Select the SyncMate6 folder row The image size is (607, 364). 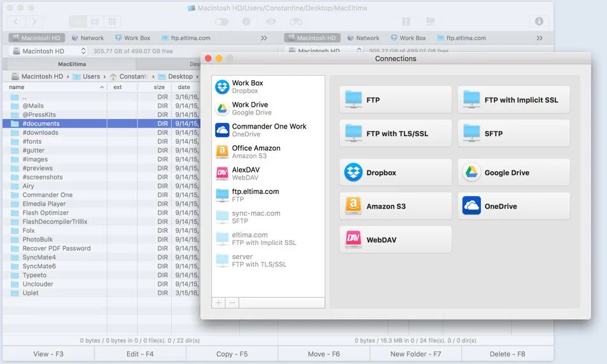[101, 266]
